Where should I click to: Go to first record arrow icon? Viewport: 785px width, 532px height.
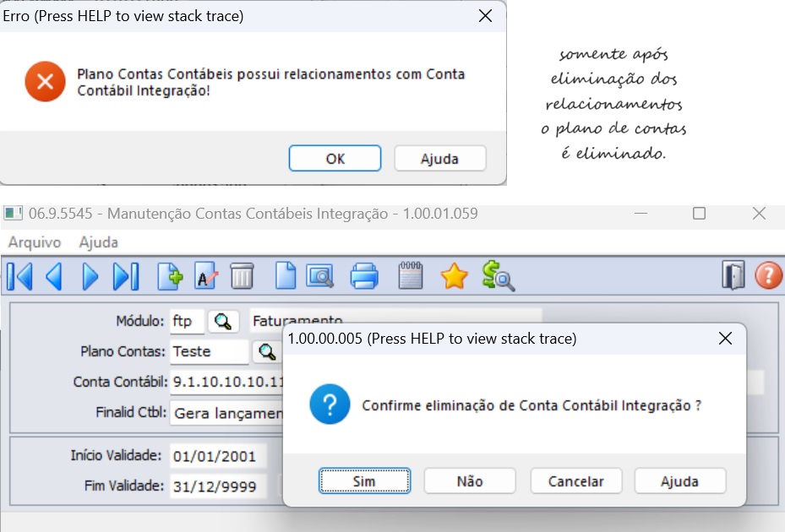20,277
